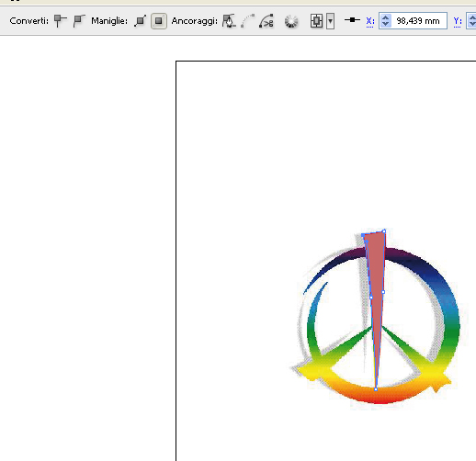Viewport: 476px width, 461px height.
Task: Click the align to selection icon
Action: (x=316, y=21)
